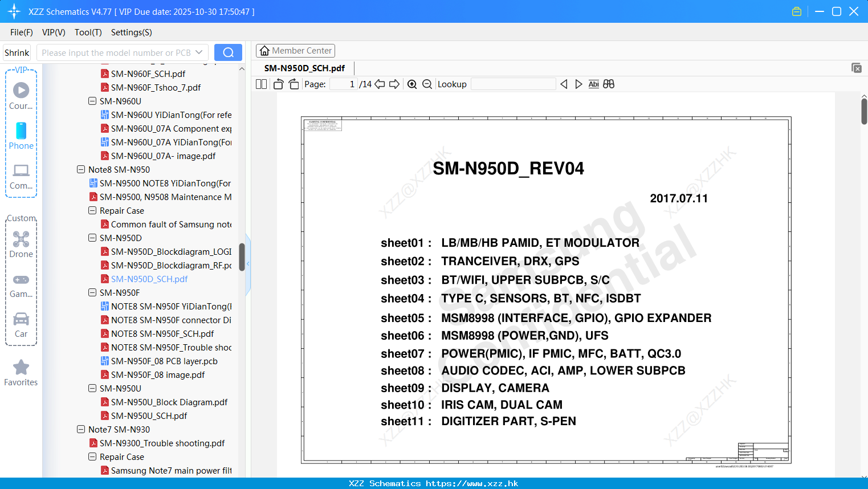
Task: Go to the next page arrow
Action: pos(394,84)
